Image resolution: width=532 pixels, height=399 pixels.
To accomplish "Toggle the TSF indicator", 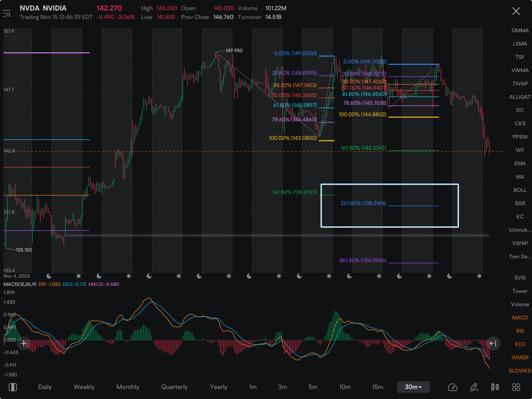I will (x=520, y=57).
